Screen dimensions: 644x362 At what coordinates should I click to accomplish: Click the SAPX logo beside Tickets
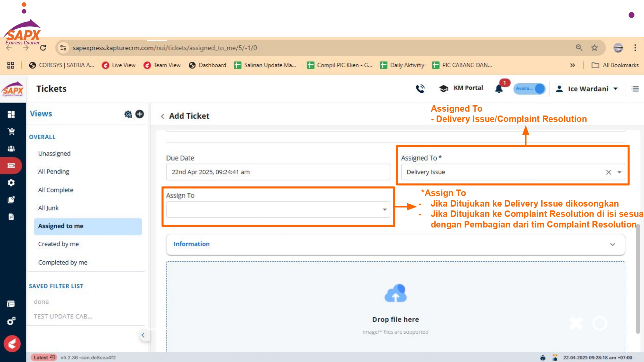13,89
